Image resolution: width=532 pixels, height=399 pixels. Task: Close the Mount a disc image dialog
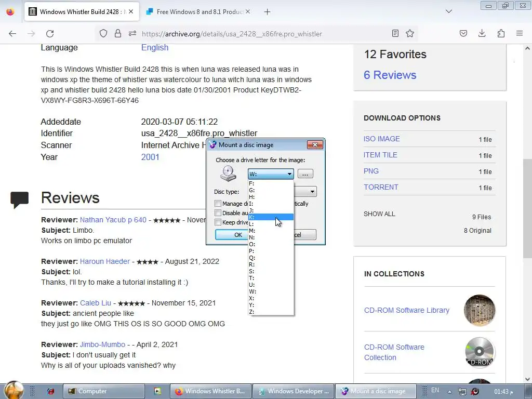(x=315, y=145)
